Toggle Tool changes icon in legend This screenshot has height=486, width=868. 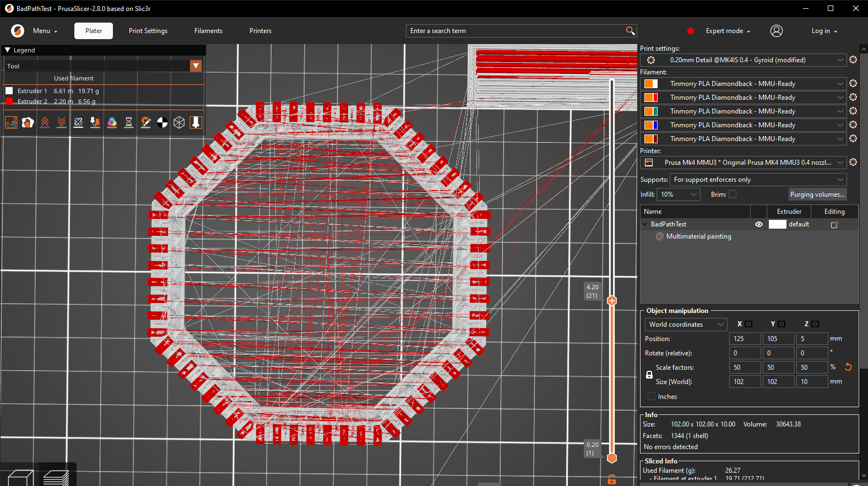pos(95,122)
